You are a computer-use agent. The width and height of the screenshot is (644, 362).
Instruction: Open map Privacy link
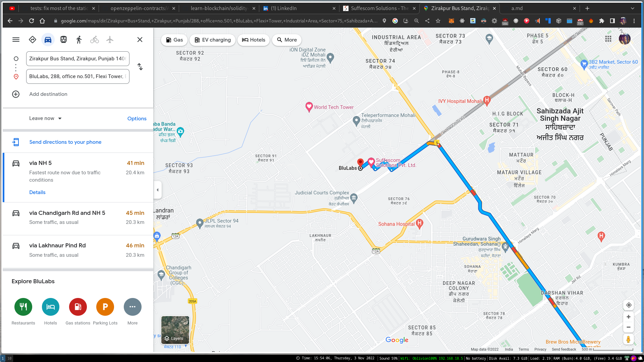(x=540, y=349)
